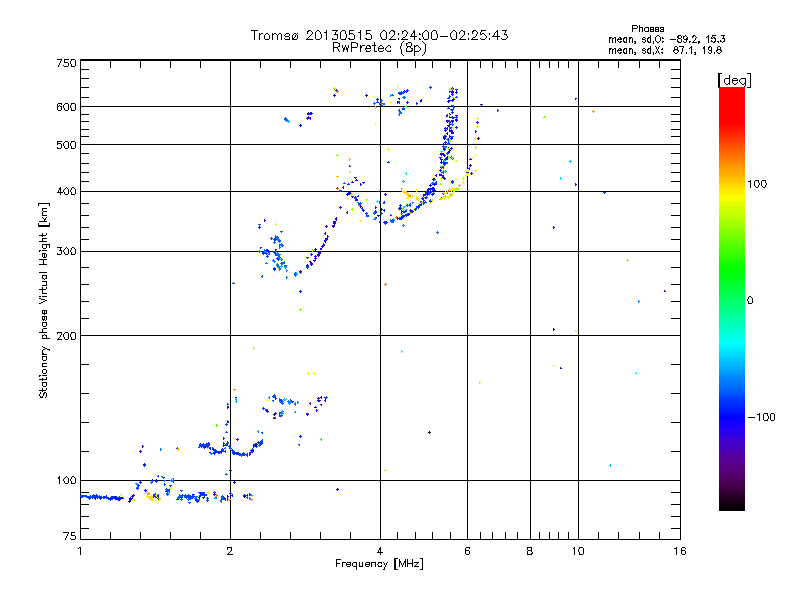Viewport: 800px width, 600px height.
Task: Click the 16 MHz tick label at axis end
Action: tap(680, 551)
